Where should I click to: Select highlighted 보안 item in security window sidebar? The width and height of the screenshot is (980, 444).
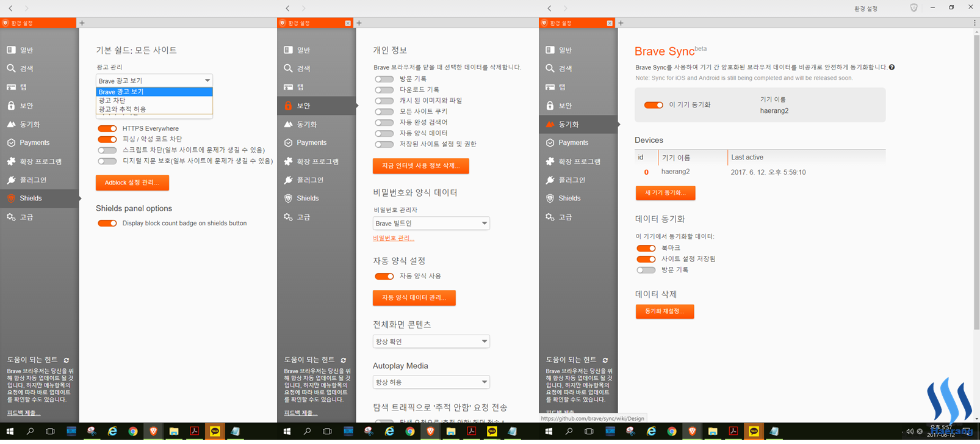point(317,106)
